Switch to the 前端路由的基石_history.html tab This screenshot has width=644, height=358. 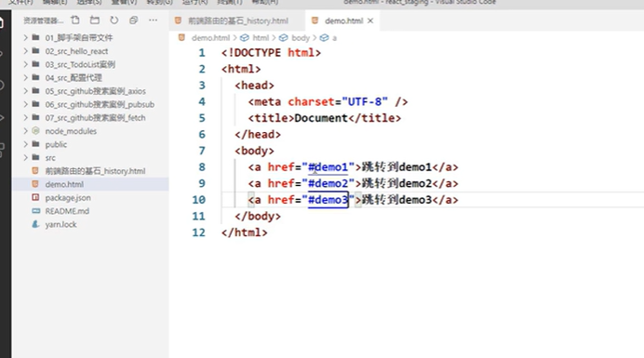coord(237,20)
